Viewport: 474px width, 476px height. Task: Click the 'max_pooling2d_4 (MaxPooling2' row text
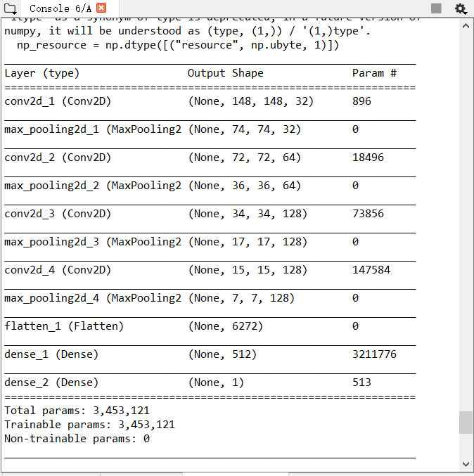tap(93, 298)
